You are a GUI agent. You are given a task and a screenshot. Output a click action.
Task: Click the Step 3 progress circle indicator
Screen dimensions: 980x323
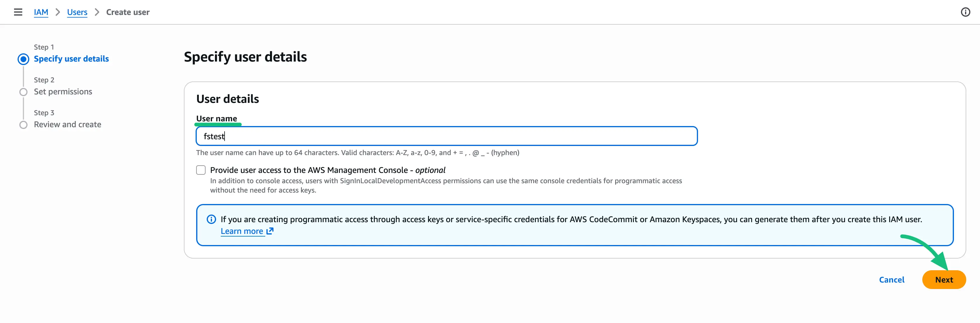click(x=23, y=125)
